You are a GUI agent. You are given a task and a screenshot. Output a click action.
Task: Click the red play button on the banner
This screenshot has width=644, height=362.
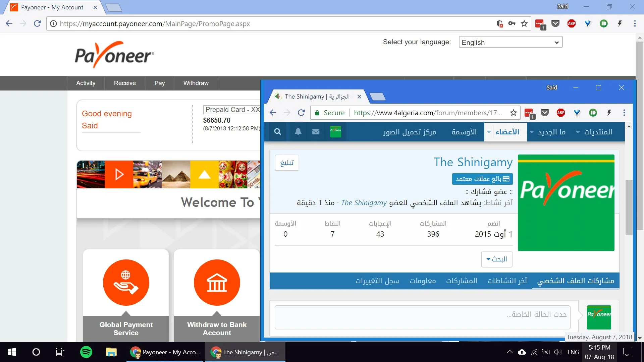click(119, 174)
